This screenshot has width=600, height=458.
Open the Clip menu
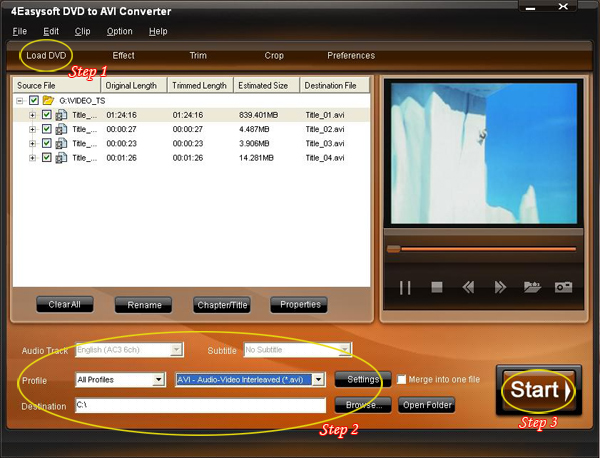[x=82, y=31]
